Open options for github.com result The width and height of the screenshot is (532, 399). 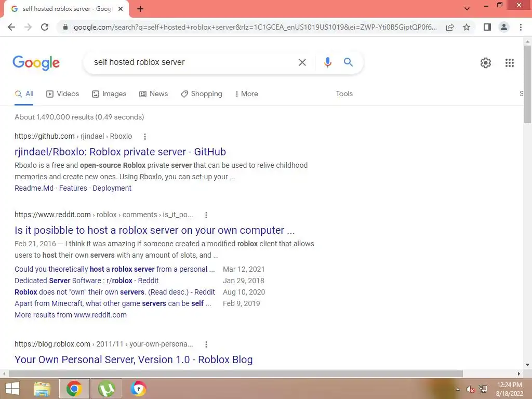coord(145,137)
